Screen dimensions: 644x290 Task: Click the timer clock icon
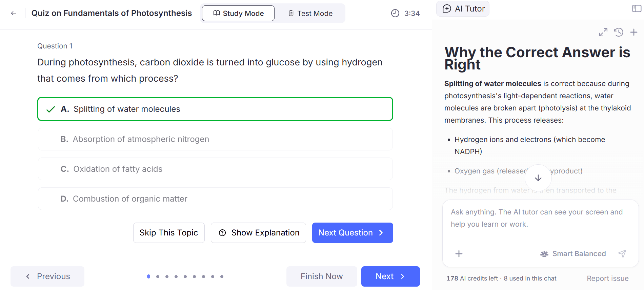(x=395, y=13)
